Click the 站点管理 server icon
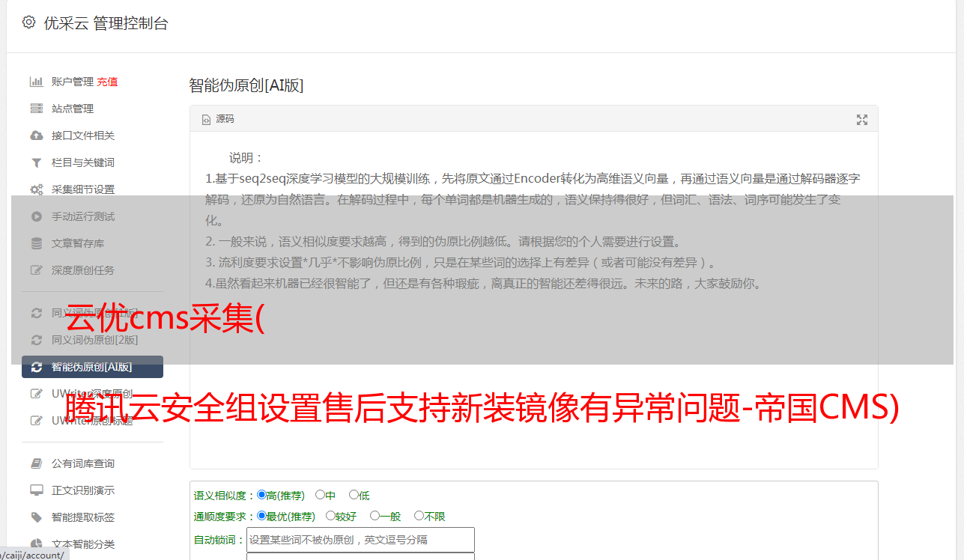Viewport: 964px width, 560px height. pyautogui.click(x=36, y=109)
